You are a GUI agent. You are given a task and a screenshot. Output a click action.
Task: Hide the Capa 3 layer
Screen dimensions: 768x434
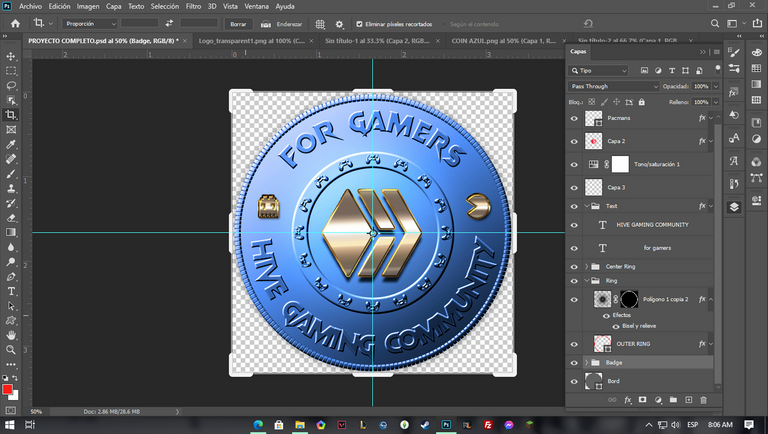pyautogui.click(x=574, y=188)
